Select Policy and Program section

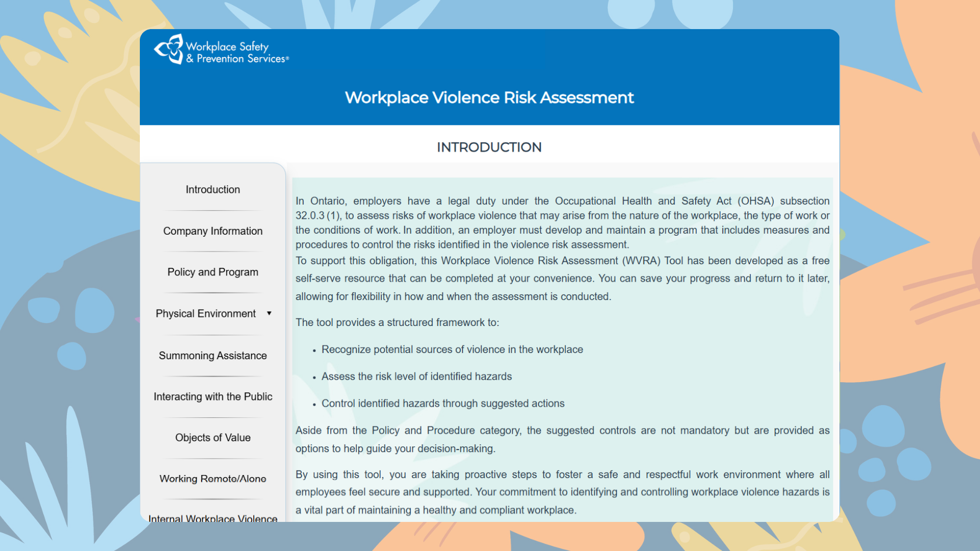[212, 272]
